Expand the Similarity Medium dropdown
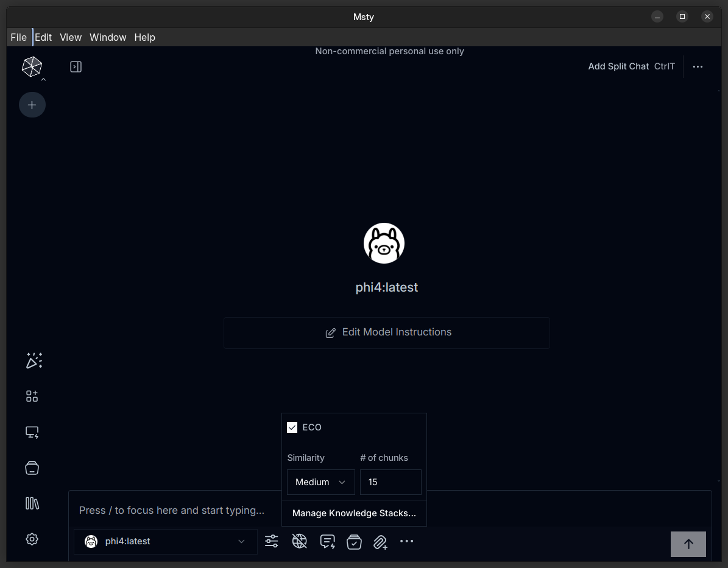Viewport: 728px width, 568px height. point(320,482)
